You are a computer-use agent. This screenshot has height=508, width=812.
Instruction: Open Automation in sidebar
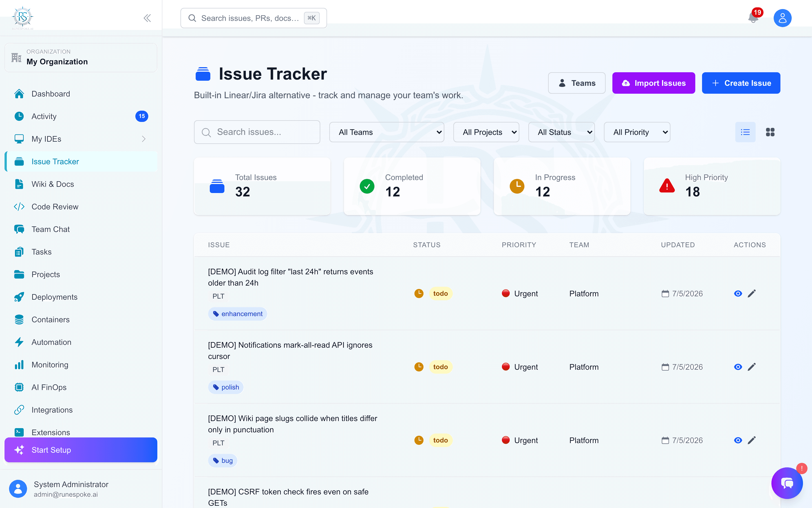point(81,342)
